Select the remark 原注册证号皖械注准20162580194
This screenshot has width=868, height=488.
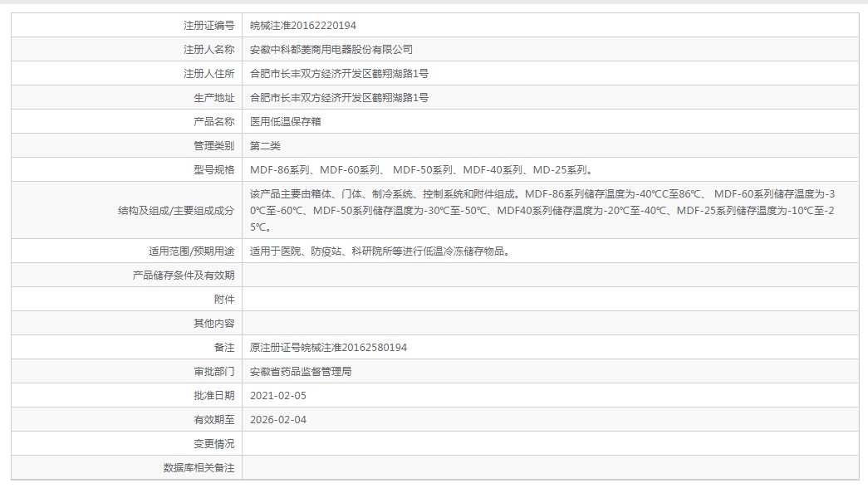tap(328, 348)
